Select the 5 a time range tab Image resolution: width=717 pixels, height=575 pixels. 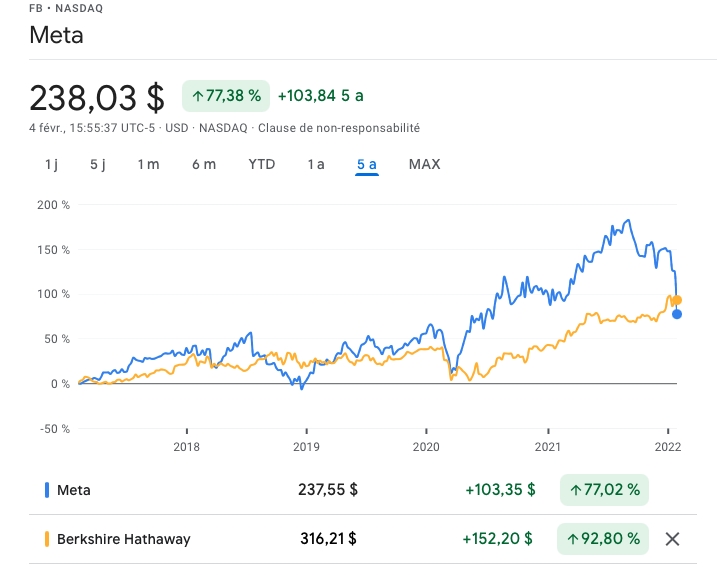coord(367,164)
